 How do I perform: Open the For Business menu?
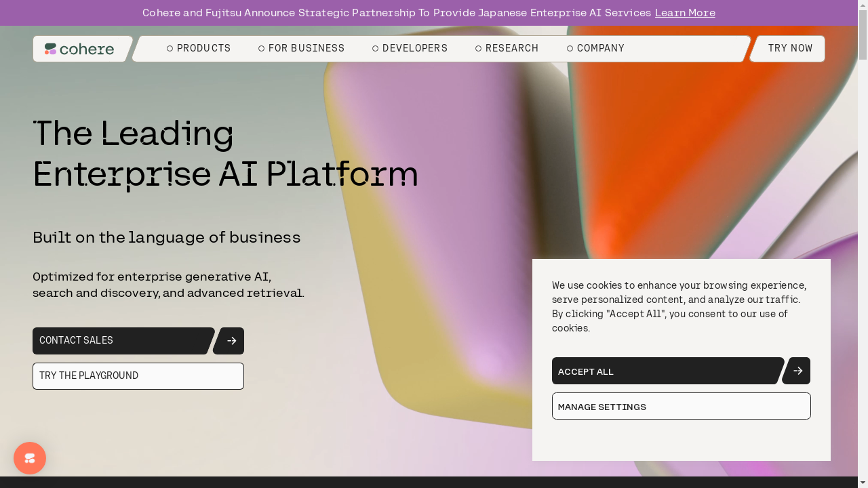pos(301,49)
